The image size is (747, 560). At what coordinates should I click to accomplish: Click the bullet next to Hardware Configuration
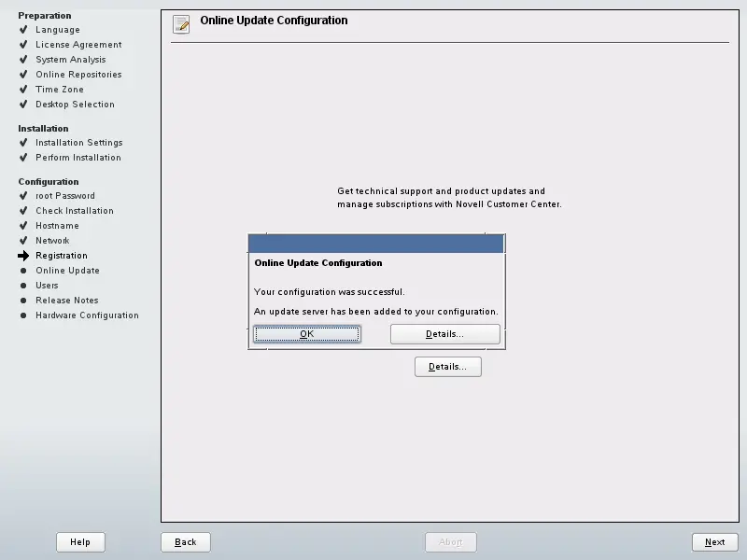(23, 315)
